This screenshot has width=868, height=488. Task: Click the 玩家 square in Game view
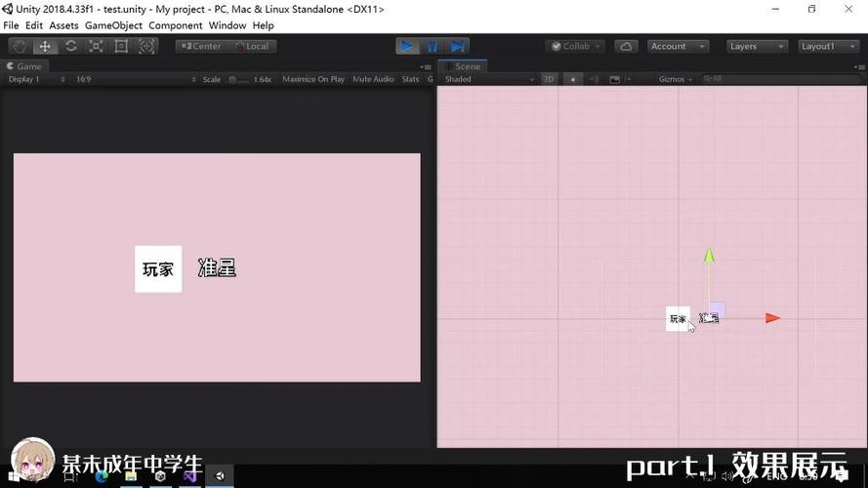[x=158, y=269]
